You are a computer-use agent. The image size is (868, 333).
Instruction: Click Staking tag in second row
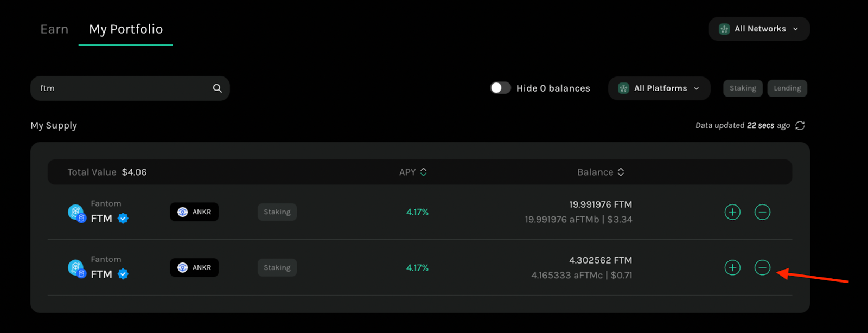click(277, 268)
